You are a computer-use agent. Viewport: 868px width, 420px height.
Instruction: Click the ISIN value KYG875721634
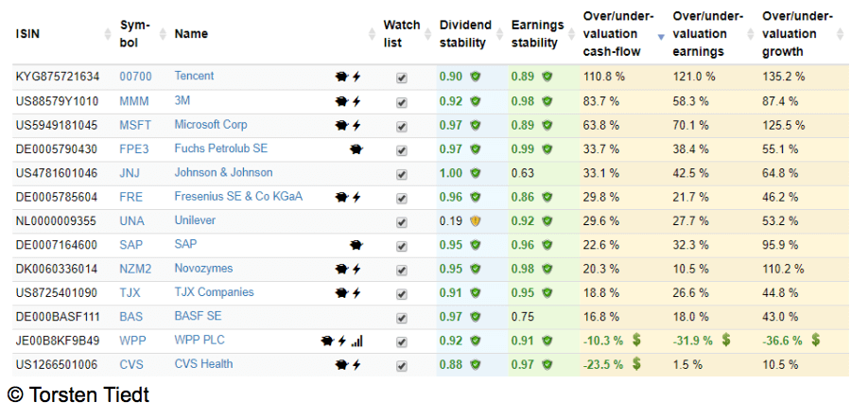[58, 77]
